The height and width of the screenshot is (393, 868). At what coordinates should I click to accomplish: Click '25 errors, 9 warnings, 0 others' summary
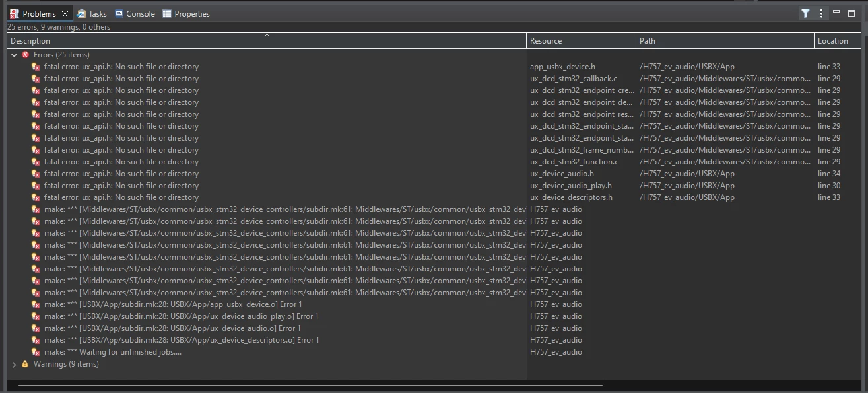59,27
